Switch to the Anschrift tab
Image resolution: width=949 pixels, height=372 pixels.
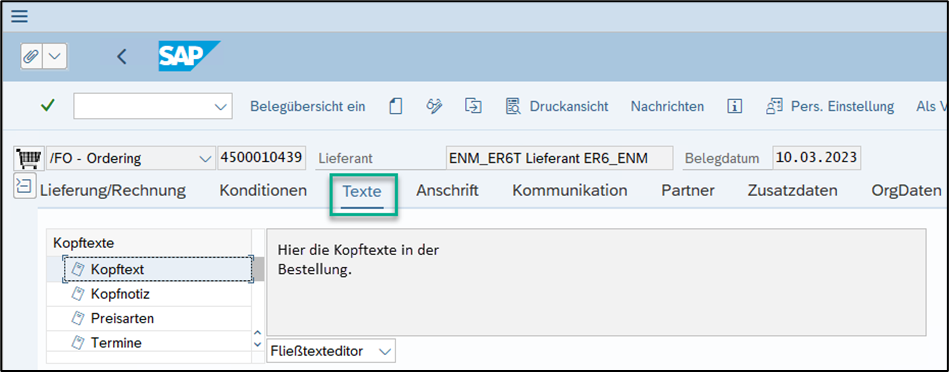[x=447, y=191]
